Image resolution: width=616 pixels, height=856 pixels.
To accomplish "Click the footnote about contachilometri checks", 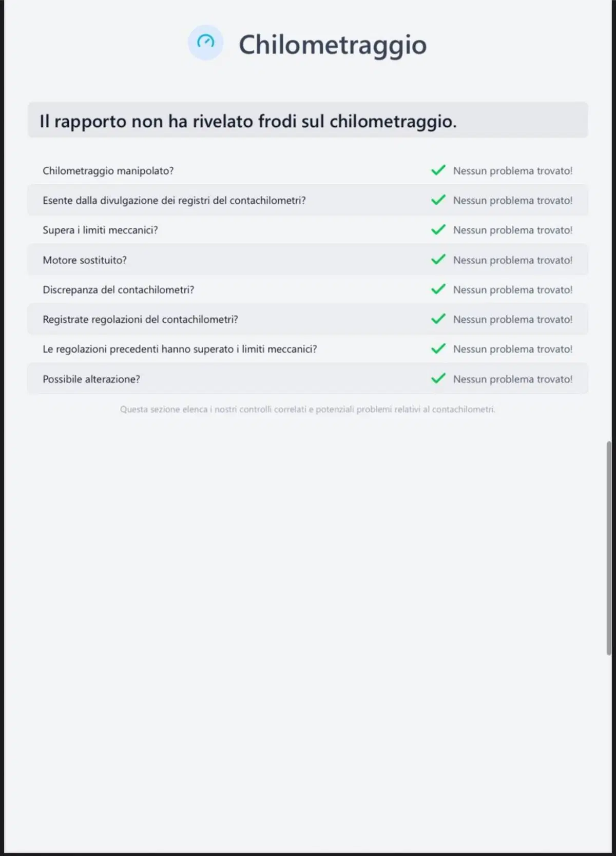I will 307,409.
